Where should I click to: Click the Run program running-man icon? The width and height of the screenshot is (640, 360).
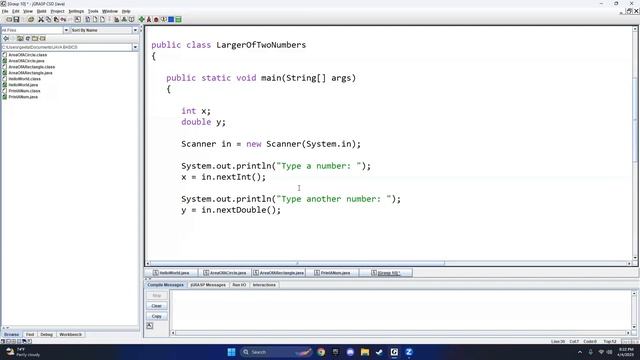[x=149, y=19]
